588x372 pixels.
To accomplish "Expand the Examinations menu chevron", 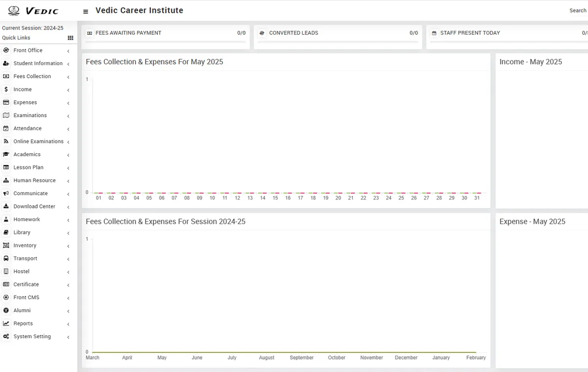I will [x=68, y=116].
